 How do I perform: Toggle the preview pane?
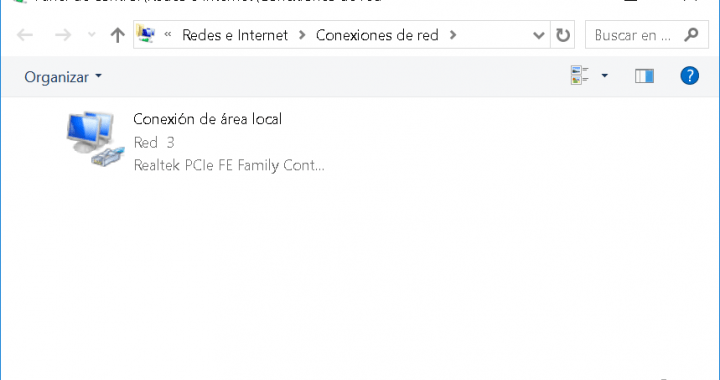pos(644,76)
